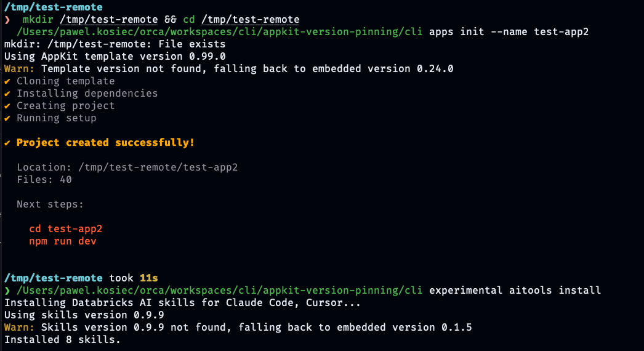Click the 'npm run dev' command text
This screenshot has height=351, width=644.
pyautogui.click(x=63, y=241)
